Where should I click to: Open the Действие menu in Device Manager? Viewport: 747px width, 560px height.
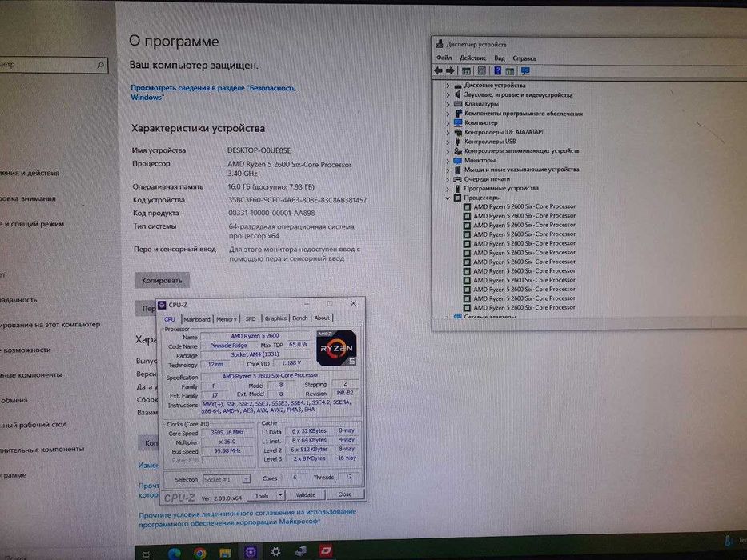[x=472, y=58]
